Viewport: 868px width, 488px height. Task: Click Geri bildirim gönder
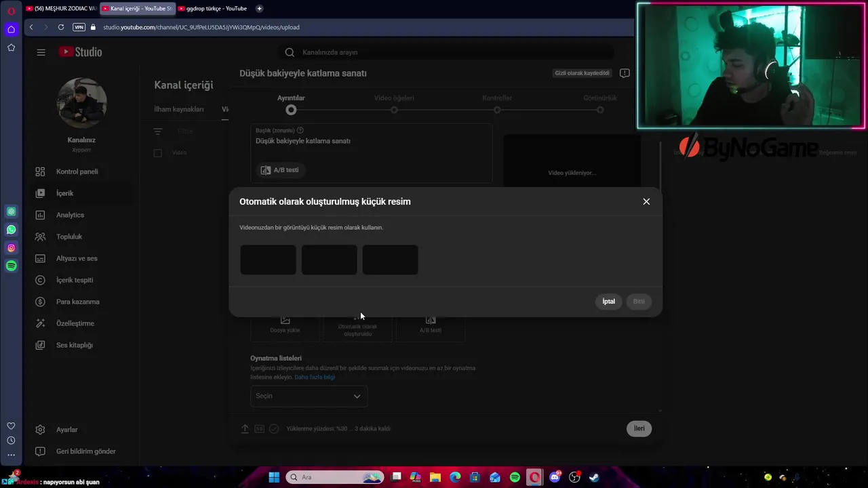85,451
